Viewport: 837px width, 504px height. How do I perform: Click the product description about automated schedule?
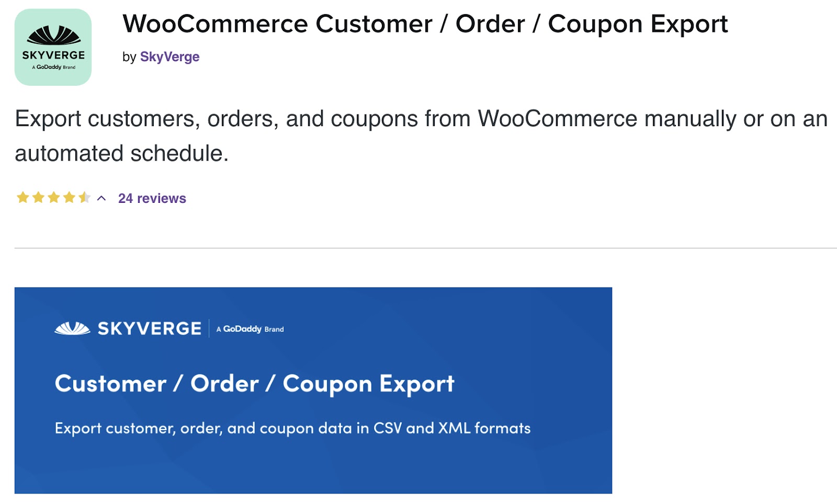pos(421,136)
